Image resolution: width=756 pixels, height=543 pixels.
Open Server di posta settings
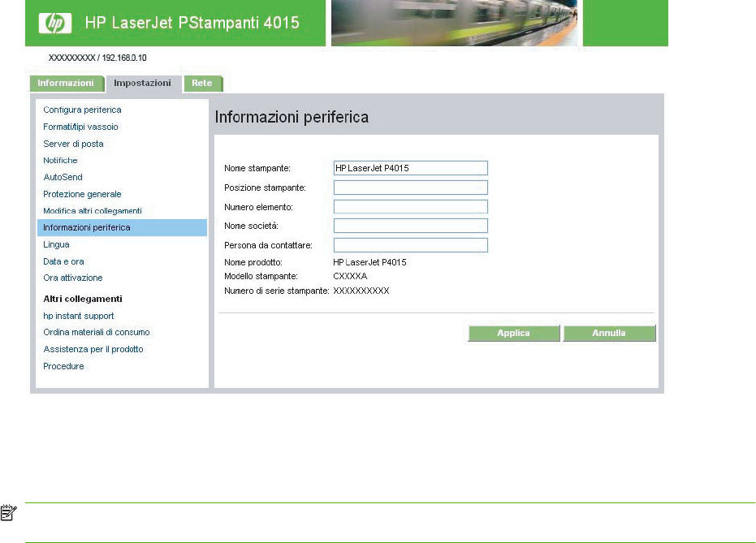tap(73, 144)
